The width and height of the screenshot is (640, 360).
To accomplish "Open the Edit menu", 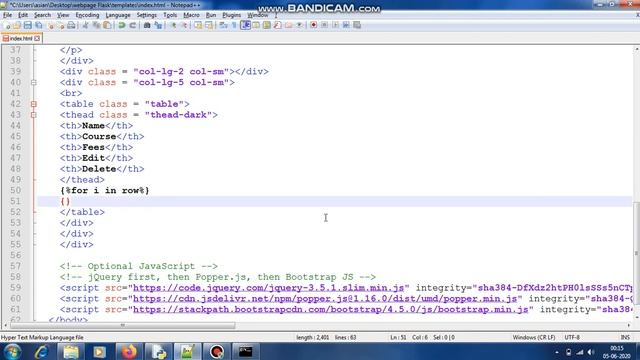I will click(23, 15).
